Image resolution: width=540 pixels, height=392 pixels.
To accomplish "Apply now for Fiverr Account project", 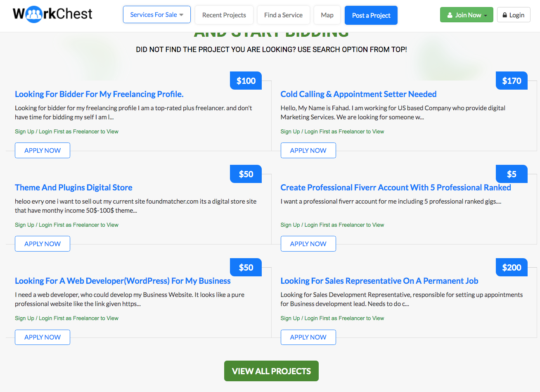I will pyautogui.click(x=308, y=244).
